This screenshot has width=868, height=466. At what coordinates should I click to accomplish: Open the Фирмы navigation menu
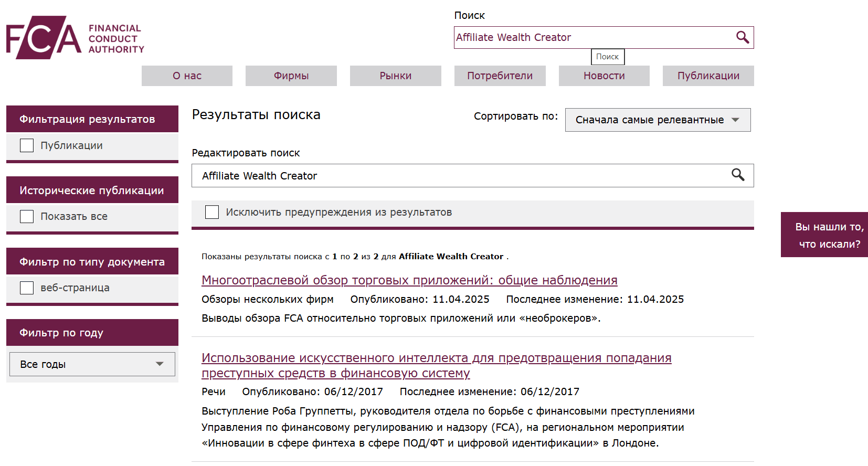pos(291,76)
